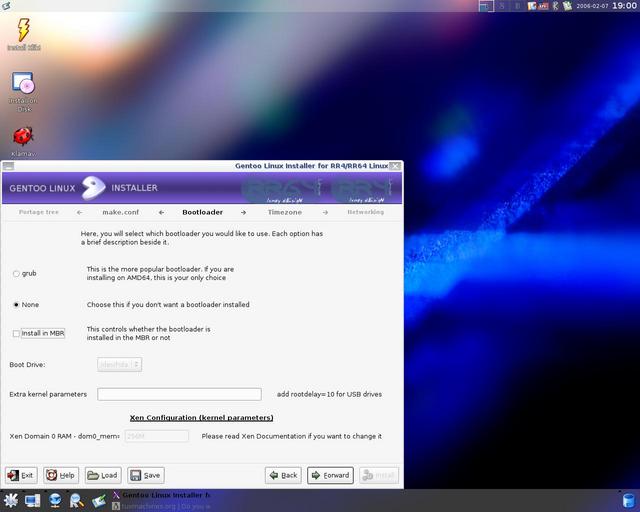Click the 'add rootdelay=10 for USB drives' hint
The width and height of the screenshot is (640, 512).
coord(329,394)
